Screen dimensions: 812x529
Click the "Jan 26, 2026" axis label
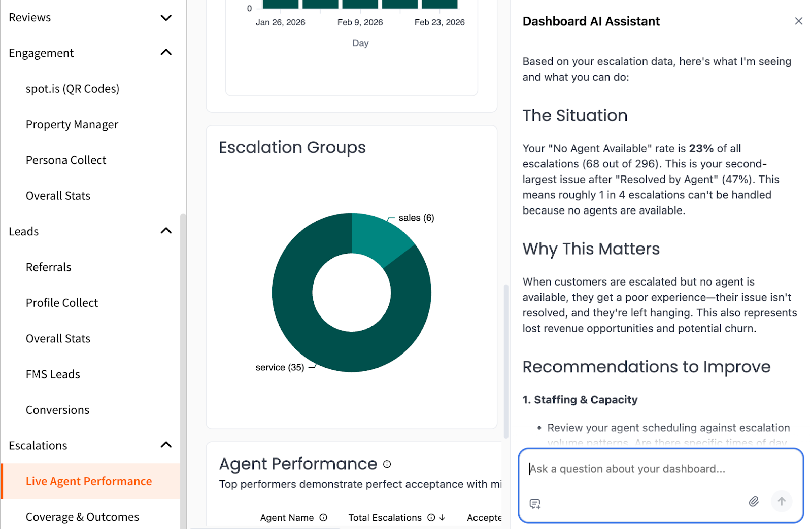click(281, 22)
